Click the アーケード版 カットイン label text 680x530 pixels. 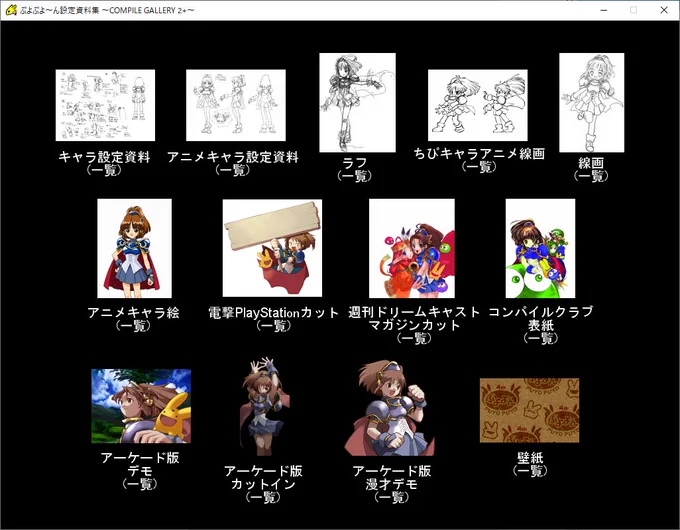[x=263, y=478]
